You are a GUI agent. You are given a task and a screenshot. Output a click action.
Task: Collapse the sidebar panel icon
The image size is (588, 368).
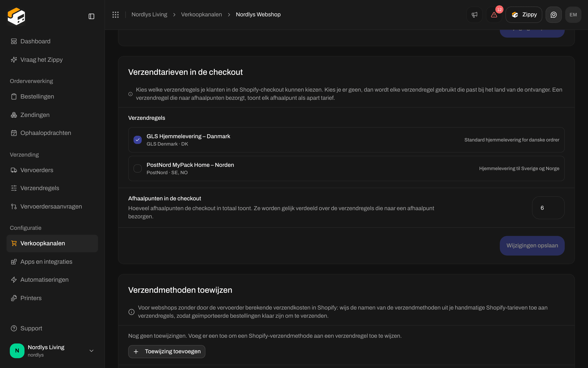[x=91, y=16]
